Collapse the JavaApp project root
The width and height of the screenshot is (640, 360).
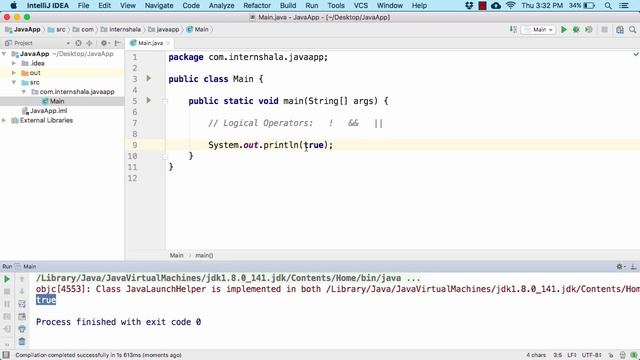(x=4, y=54)
